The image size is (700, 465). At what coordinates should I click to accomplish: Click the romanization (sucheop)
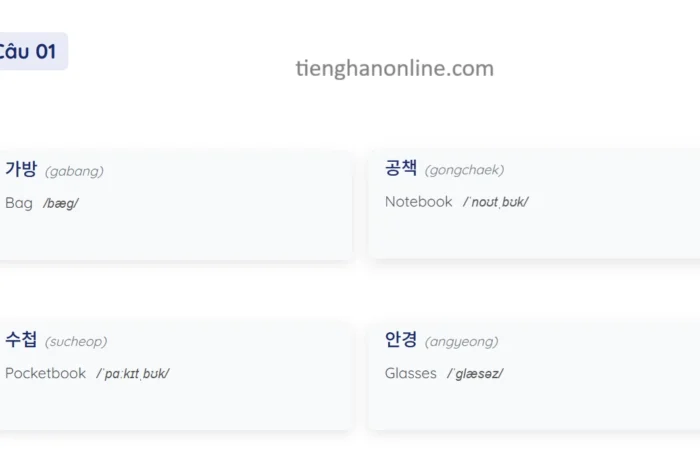tap(76, 342)
